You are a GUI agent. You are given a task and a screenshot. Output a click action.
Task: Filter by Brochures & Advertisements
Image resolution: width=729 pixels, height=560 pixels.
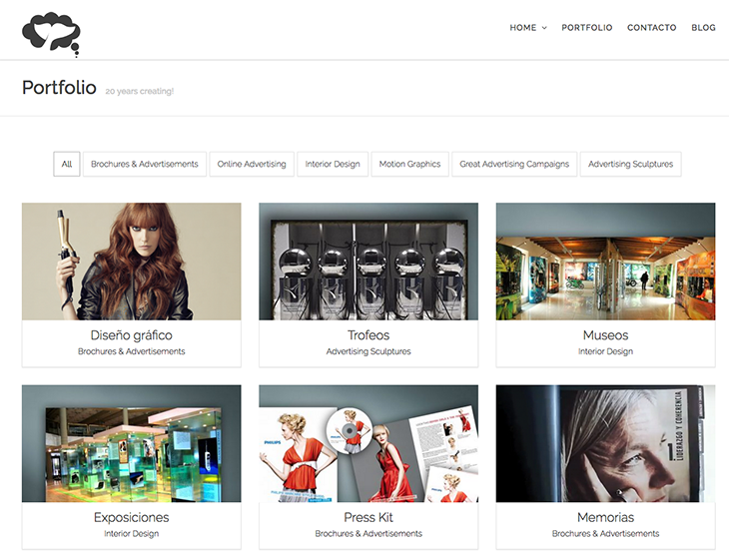144,164
